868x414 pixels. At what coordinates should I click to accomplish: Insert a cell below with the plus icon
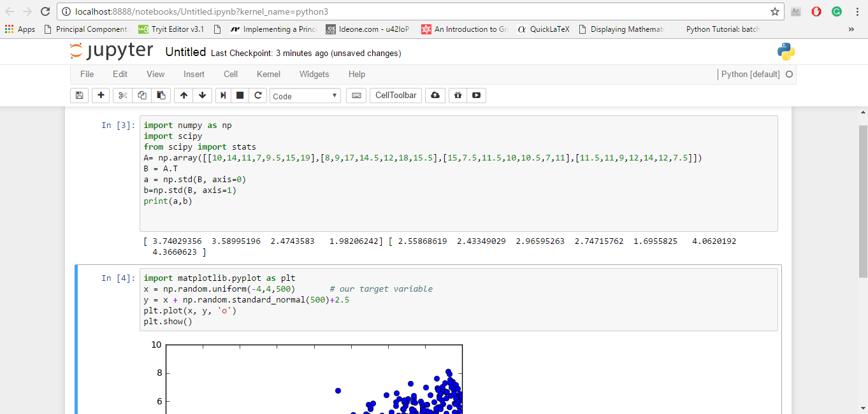pos(101,96)
